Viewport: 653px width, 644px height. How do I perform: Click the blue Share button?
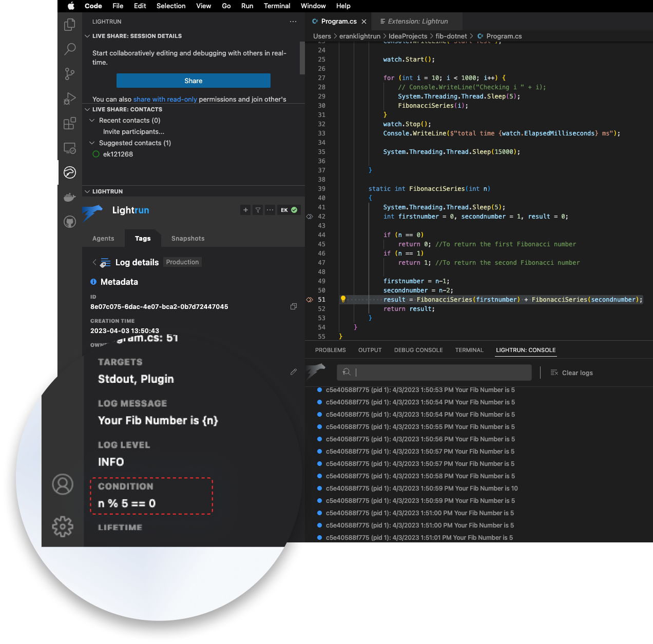click(x=194, y=81)
